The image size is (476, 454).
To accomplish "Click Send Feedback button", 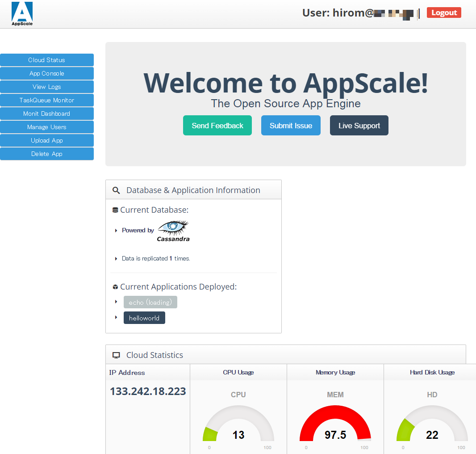I will [217, 125].
